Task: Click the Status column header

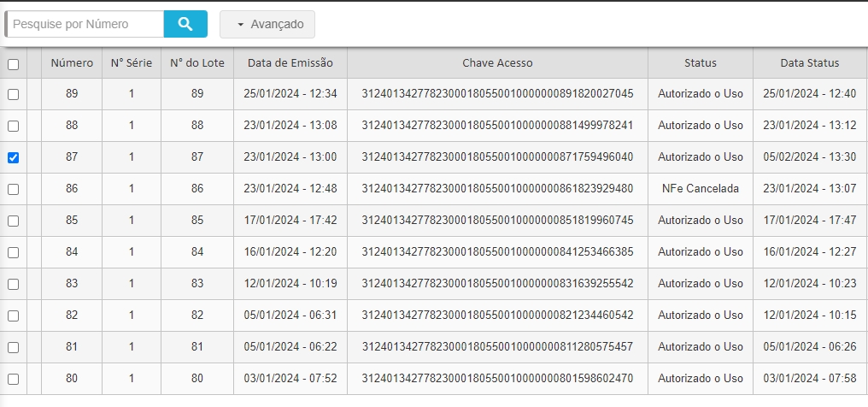Action: [700, 62]
